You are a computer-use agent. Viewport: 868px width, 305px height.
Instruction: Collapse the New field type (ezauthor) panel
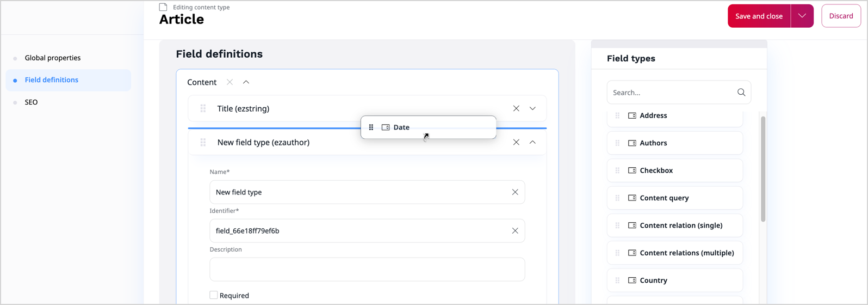[x=532, y=142]
